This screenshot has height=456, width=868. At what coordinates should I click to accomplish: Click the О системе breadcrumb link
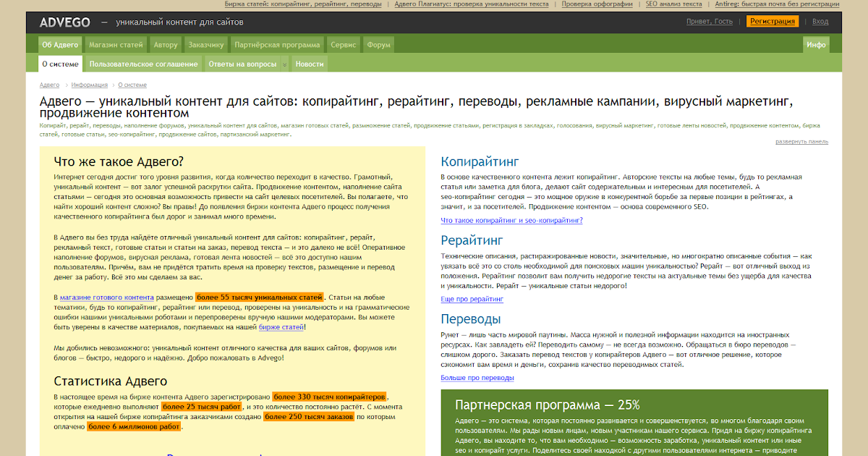132,85
